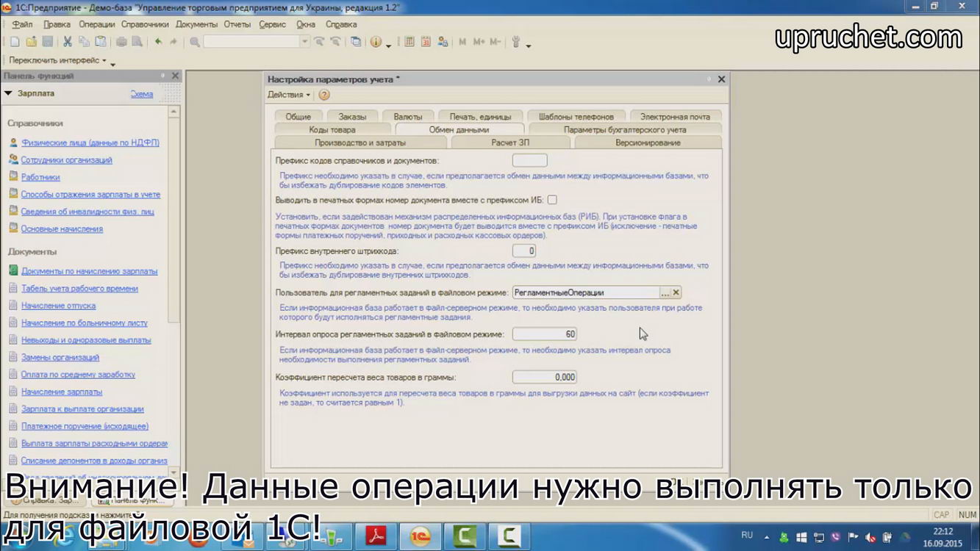This screenshot has height=551, width=980.
Task: Open the Схема link in function panel
Action: coord(142,94)
